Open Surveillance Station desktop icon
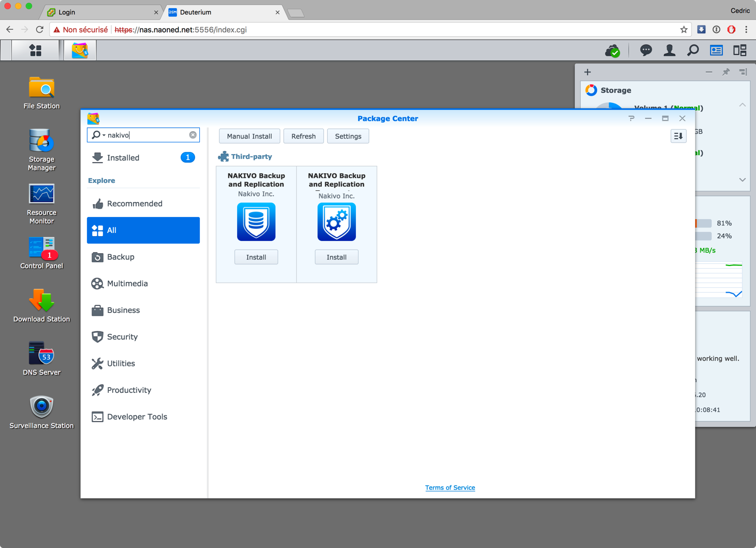The image size is (756, 548). [x=42, y=411]
